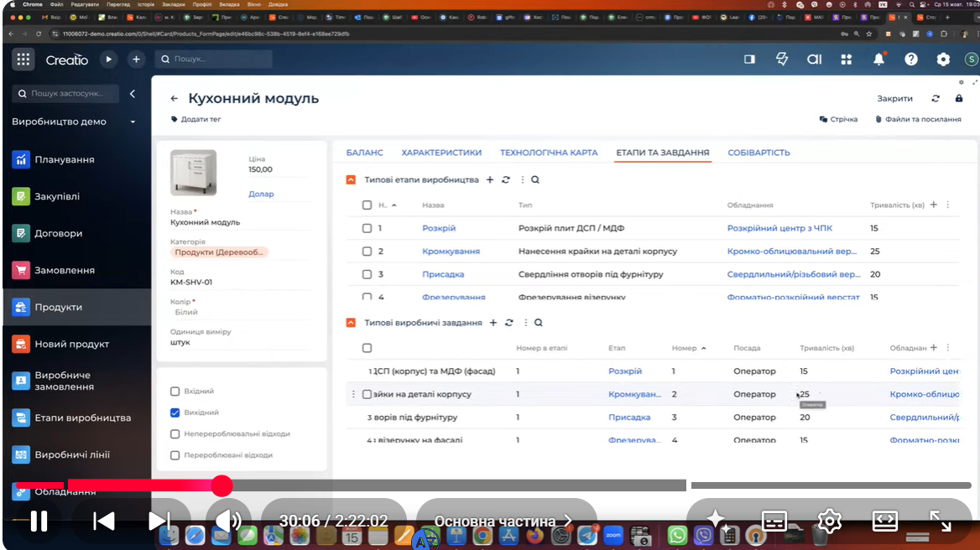Click the notifications bell icon
This screenshot has width=980, height=550.
878,60
